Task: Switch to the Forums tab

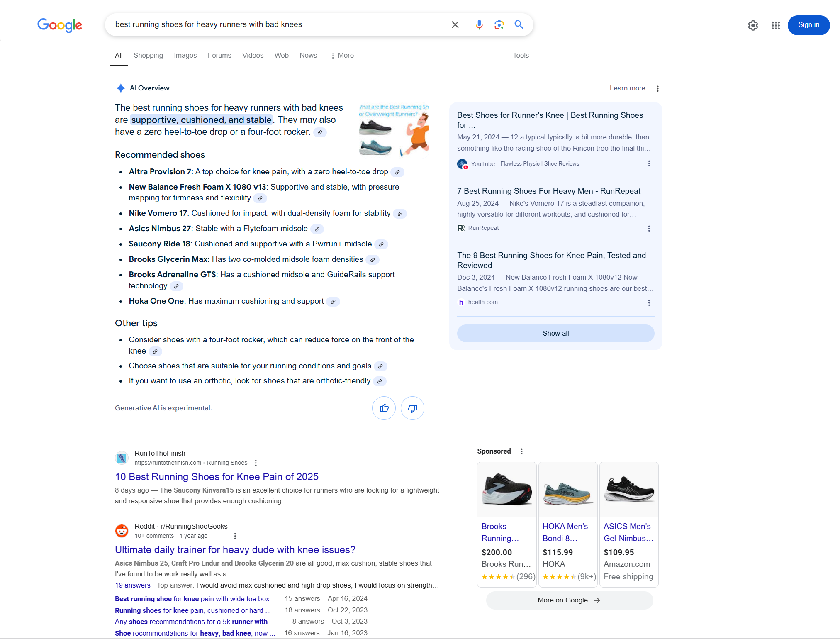Action: point(219,56)
